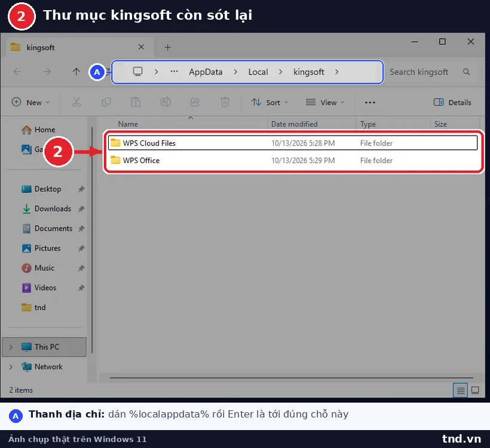490x448 pixels.
Task: Click the navigation pane vertical scrollbar
Action: tap(92, 240)
